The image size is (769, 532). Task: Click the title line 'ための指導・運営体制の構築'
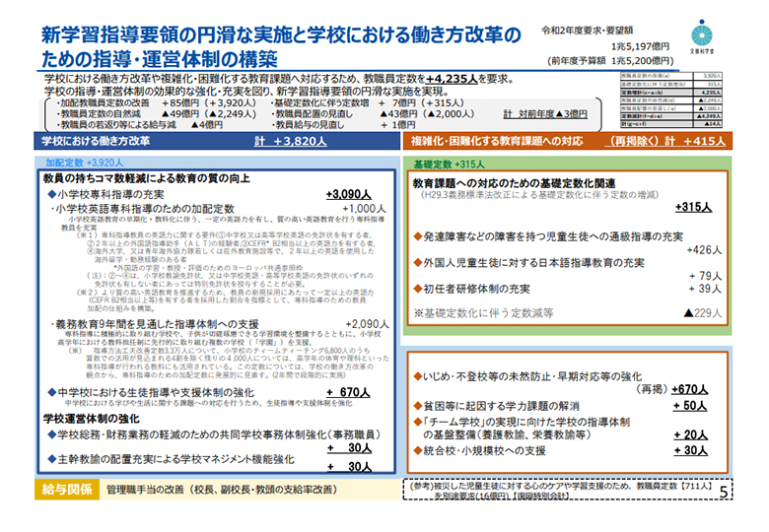tap(160, 59)
